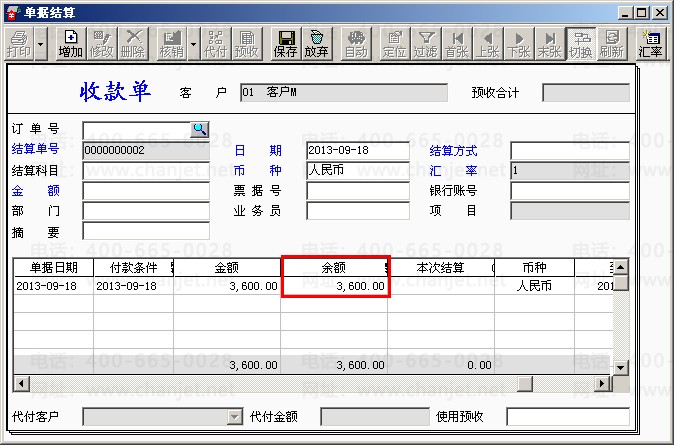Click the 银行账号 input field
The width and height of the screenshot is (674, 445).
tap(570, 191)
